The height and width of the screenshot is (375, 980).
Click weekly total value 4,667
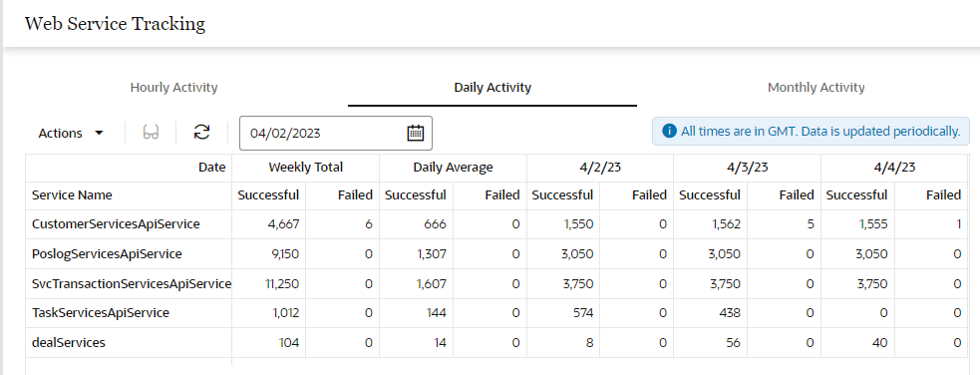[x=285, y=224]
